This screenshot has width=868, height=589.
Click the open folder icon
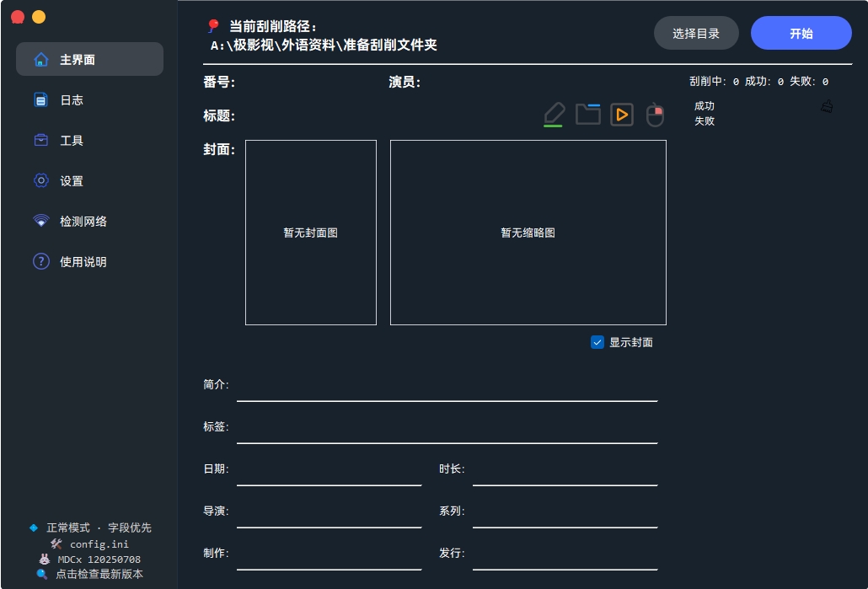[588, 114]
